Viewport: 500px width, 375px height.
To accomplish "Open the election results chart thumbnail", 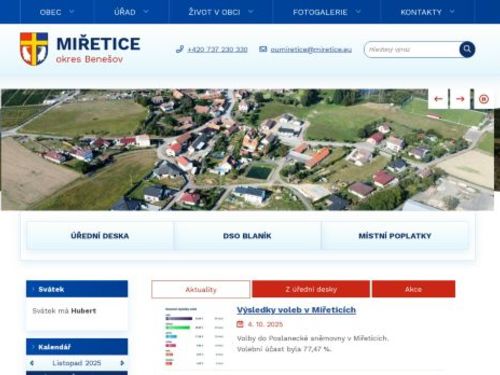I will click(194, 337).
